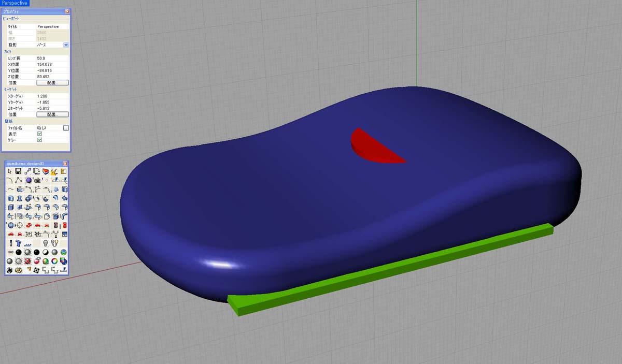Screen dimensions: 622x364
Task: Select the arrow pointer tool
Action: pos(10,171)
